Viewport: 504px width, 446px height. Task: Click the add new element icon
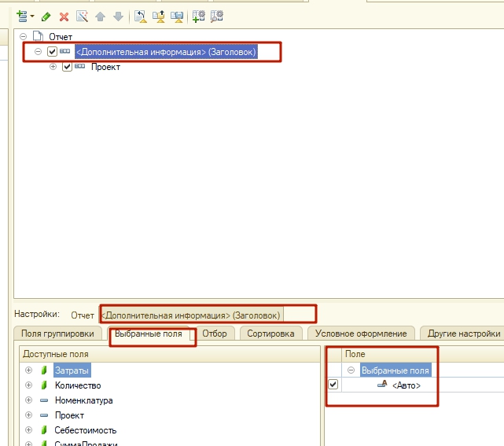[20, 16]
